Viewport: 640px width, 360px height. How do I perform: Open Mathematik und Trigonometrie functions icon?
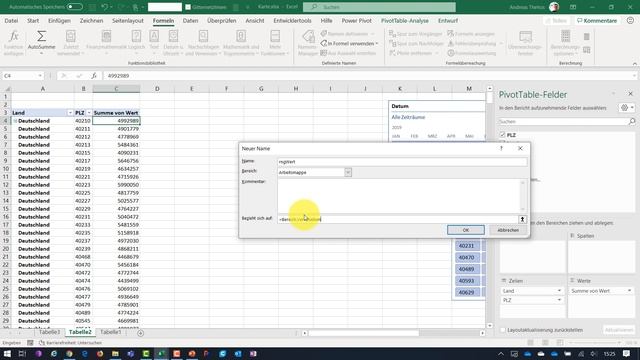[241, 36]
